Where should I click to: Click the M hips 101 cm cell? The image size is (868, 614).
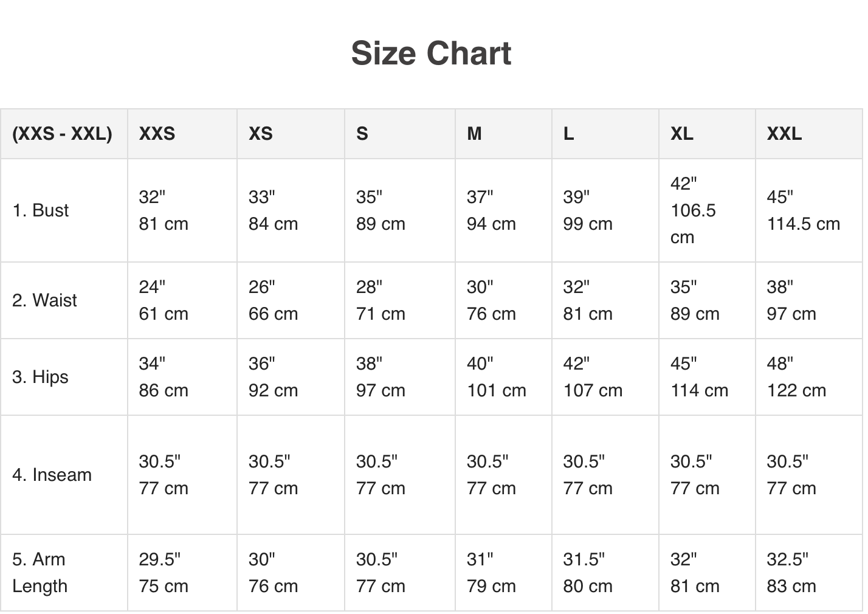pyautogui.click(x=496, y=377)
